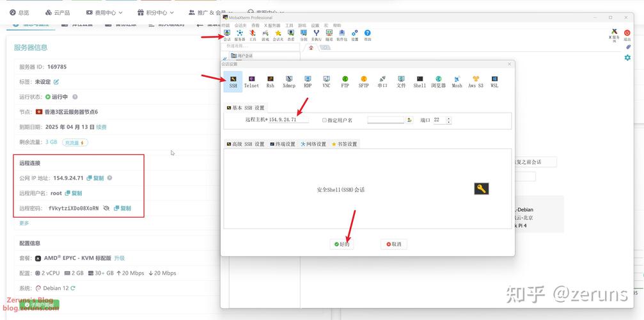This screenshot has height=320, width=644.
Task: Open the 设置 gears toolbar icon
Action: [x=355, y=35]
